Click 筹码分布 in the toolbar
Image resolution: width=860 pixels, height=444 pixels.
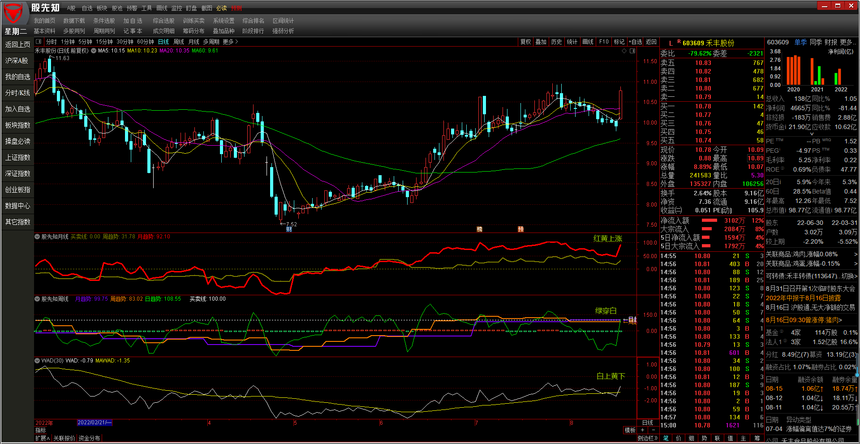194,31
